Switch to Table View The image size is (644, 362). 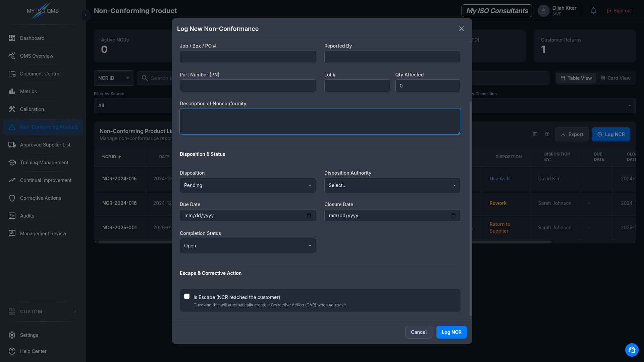coord(576,78)
